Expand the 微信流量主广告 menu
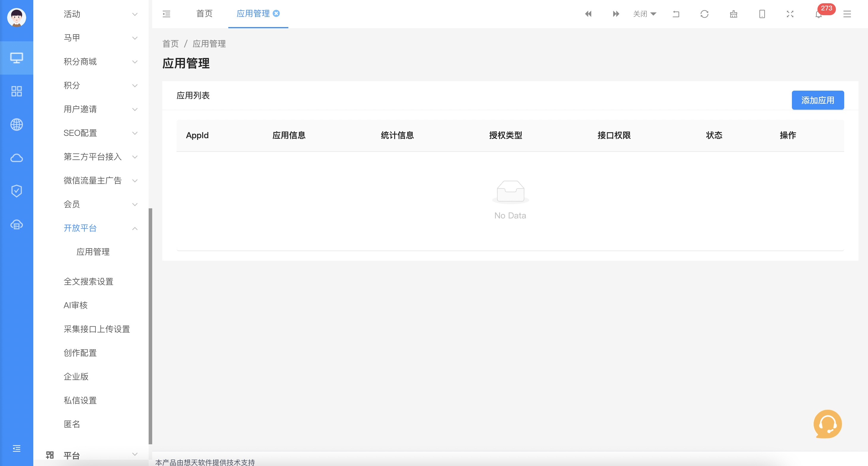Image resolution: width=868 pixels, height=466 pixels. pyautogui.click(x=91, y=181)
